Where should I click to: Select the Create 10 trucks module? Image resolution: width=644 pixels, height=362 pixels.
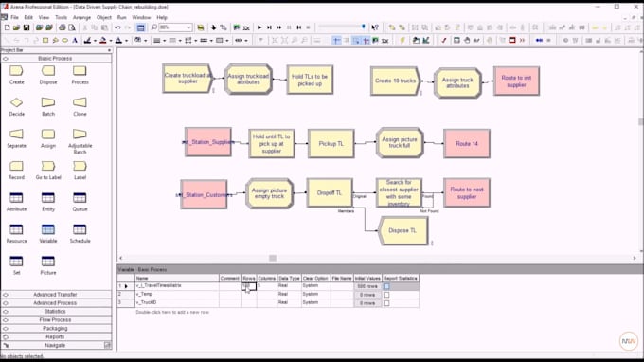click(395, 81)
